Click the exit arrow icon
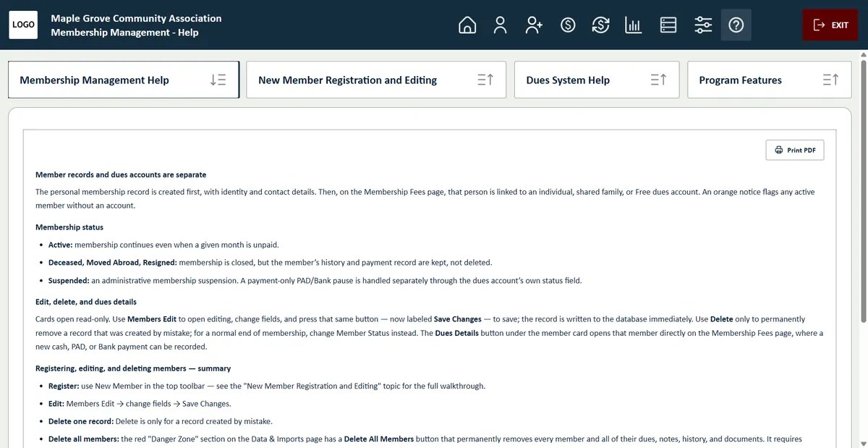The width and height of the screenshot is (868, 448). click(820, 25)
